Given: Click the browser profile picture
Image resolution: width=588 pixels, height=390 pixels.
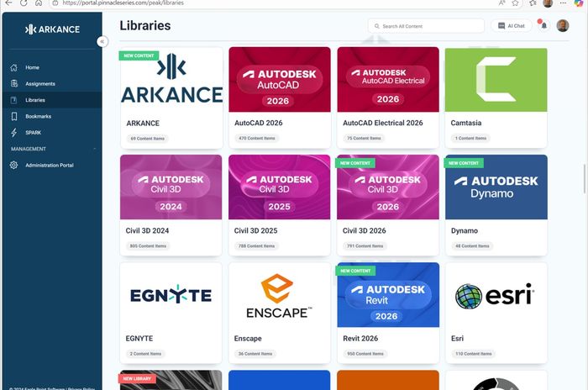Looking at the screenshot, I should tap(548, 3).
